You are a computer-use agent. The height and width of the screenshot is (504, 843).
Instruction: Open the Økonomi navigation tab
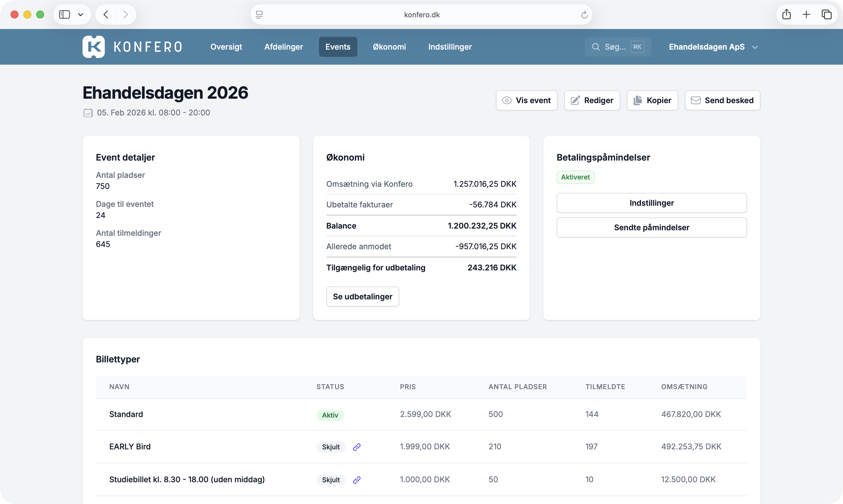[x=389, y=47]
